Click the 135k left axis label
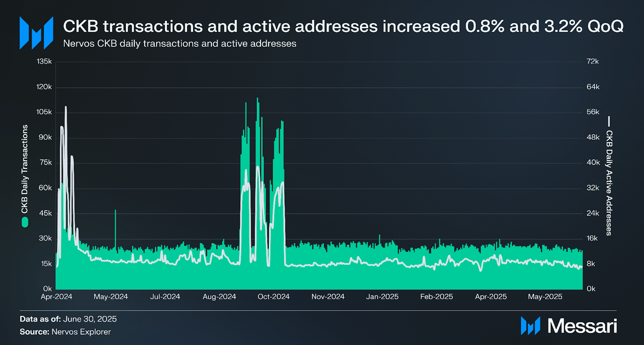This screenshot has height=345, width=644. tap(44, 62)
